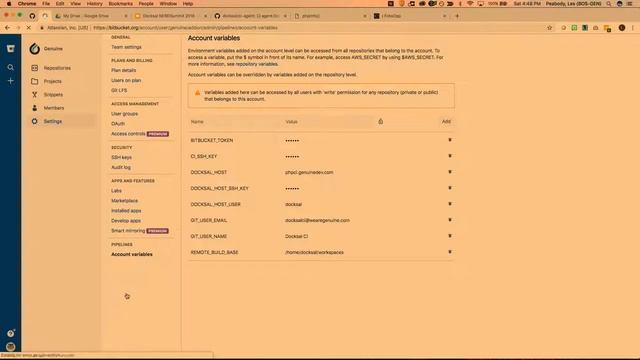Click the value 'docksalci@wearegenuine.com'
Image resolution: width=640 pixels, height=360 pixels.
pos(317,220)
